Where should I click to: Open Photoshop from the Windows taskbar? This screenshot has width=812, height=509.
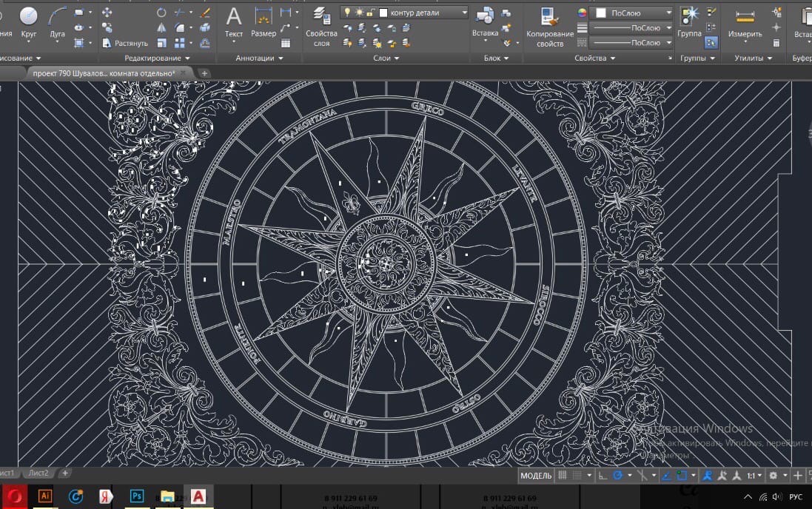click(136, 496)
